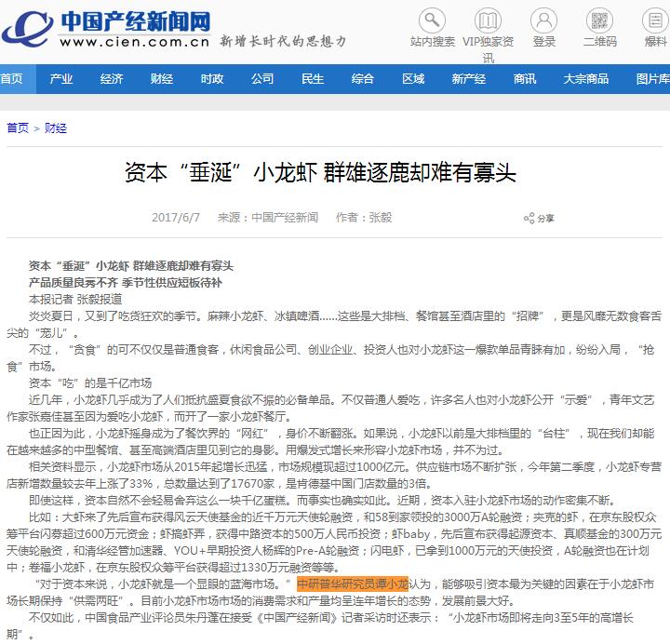Open the 综合 navigation item

[x=363, y=78]
